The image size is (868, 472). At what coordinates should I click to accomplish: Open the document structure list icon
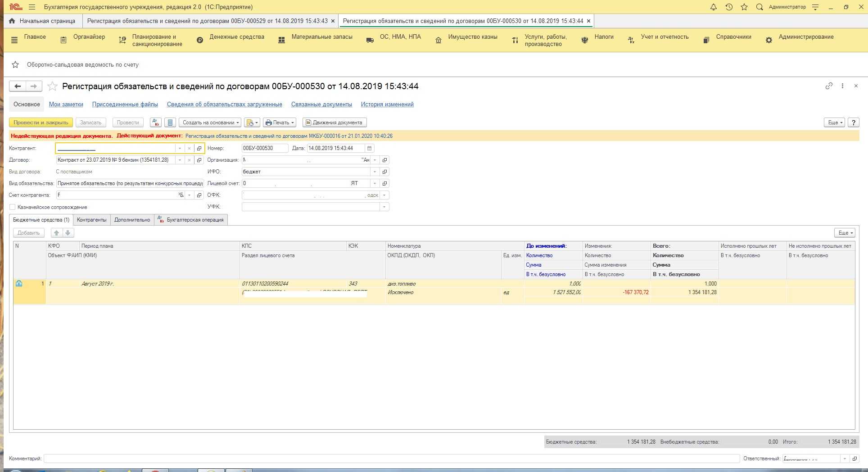tap(170, 123)
